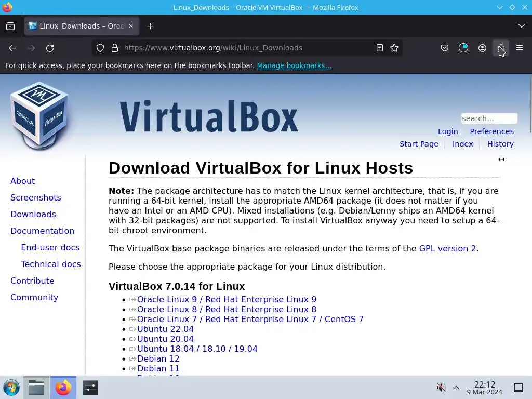Click the Firefox logo in title bar
The image size is (532, 399).
pos(7,7)
